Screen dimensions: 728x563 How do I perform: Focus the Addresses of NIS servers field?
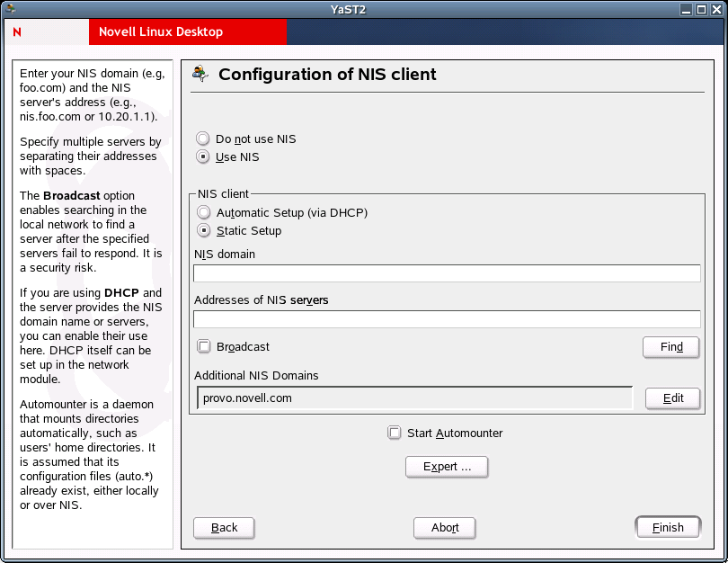447,319
